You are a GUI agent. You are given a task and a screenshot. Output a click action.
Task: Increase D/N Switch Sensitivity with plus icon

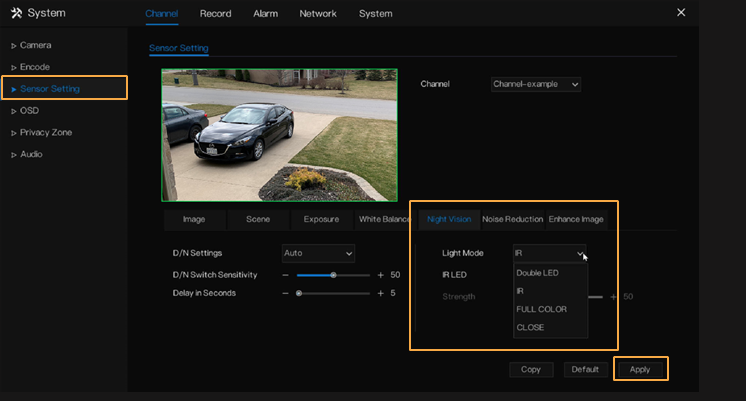(x=380, y=274)
